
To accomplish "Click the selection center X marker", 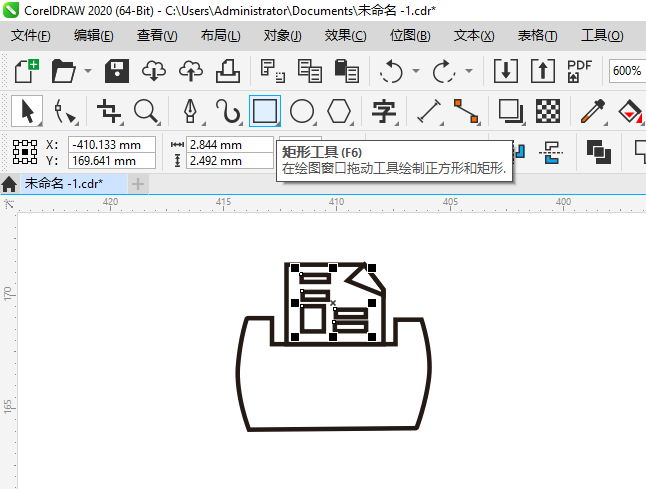I will pos(333,303).
